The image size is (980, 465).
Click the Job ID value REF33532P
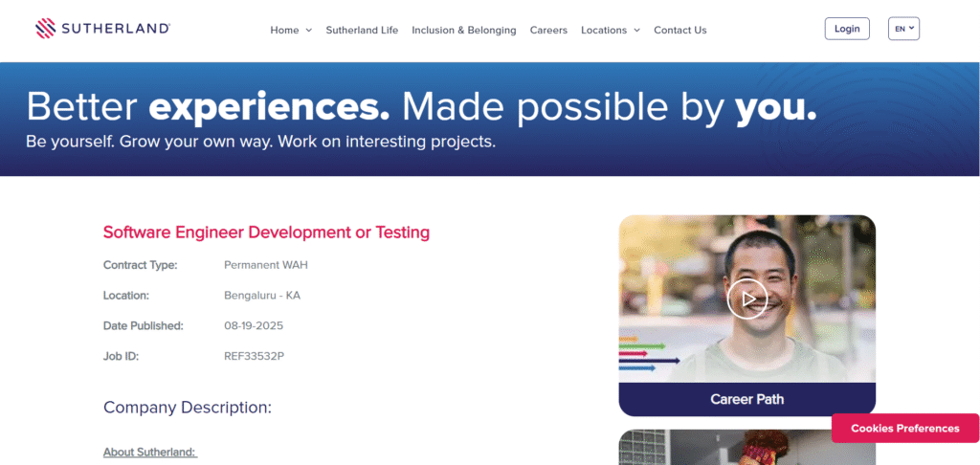pos(254,356)
